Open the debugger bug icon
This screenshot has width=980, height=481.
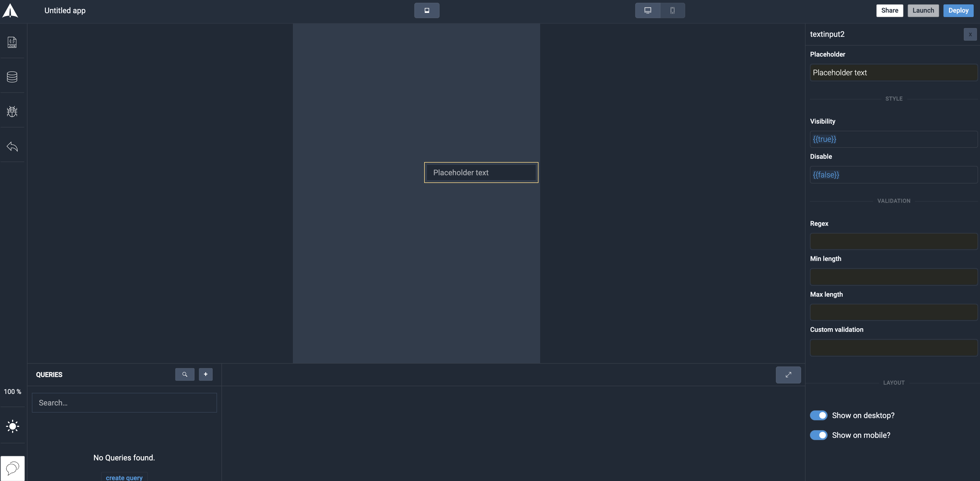(x=12, y=112)
